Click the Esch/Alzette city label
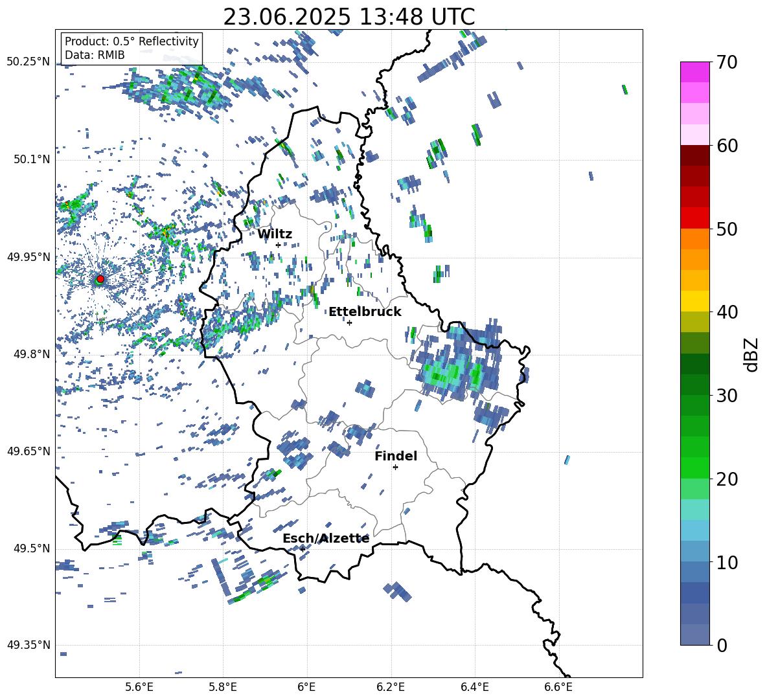Viewport: 767px width, 700px height. pos(326,538)
